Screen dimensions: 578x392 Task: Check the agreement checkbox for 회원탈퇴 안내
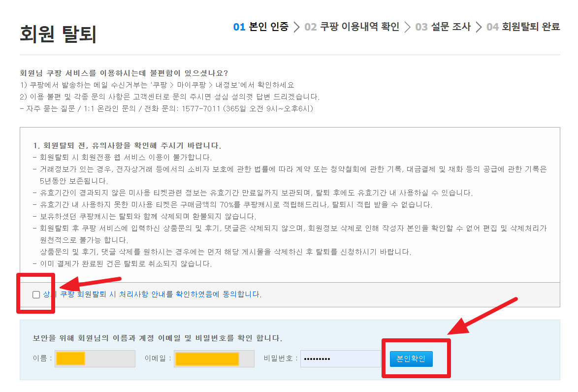(x=36, y=294)
